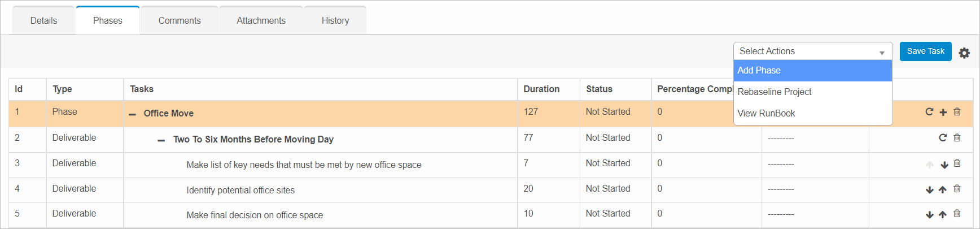Click the Select Actions dropdown

812,51
